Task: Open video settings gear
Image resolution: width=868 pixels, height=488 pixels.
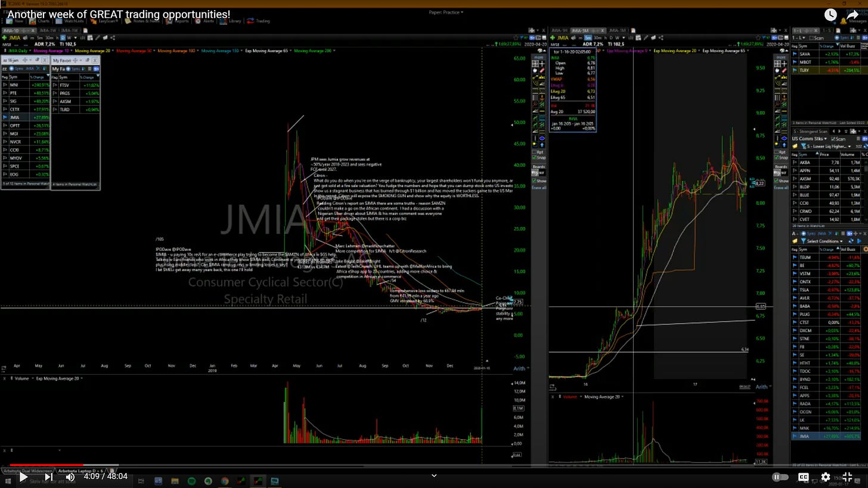Action: [826, 477]
